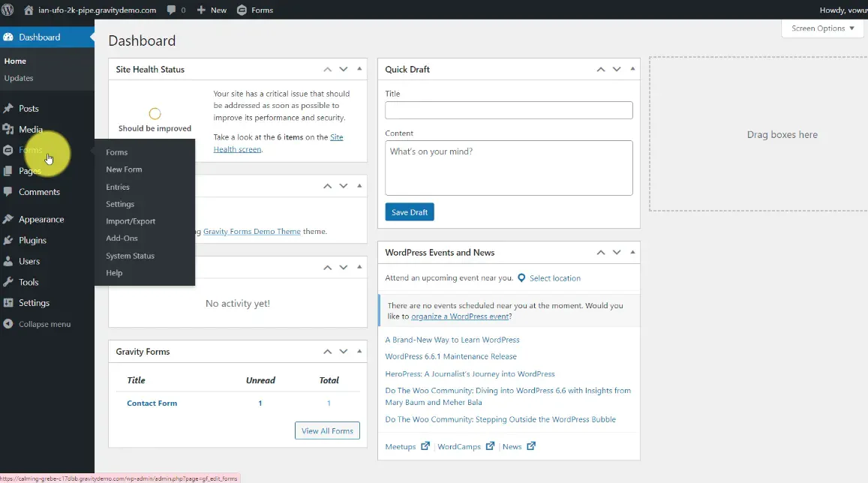This screenshot has height=483, width=868.
Task: Expand the Screen Options dropdown
Action: tap(823, 28)
